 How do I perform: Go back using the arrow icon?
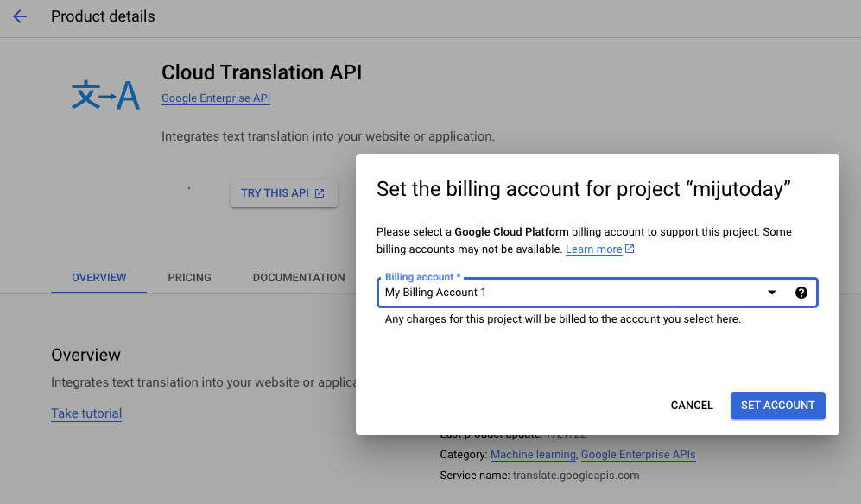(x=20, y=16)
